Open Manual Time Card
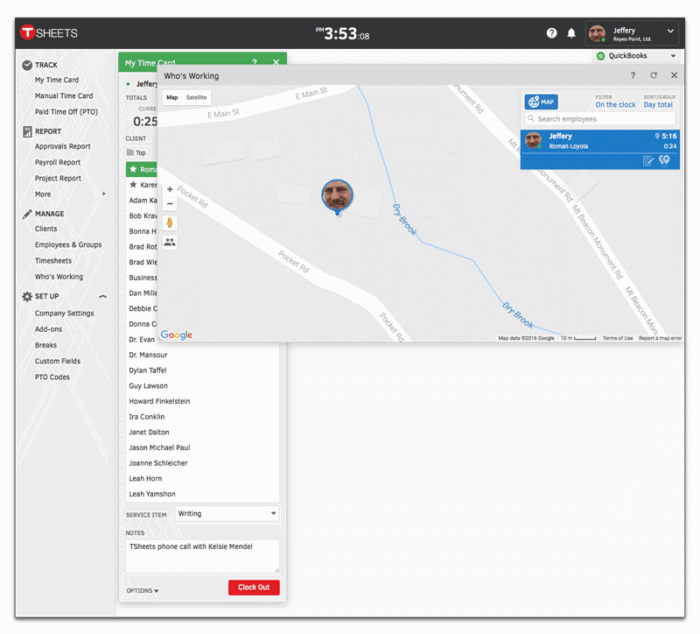 click(x=64, y=96)
